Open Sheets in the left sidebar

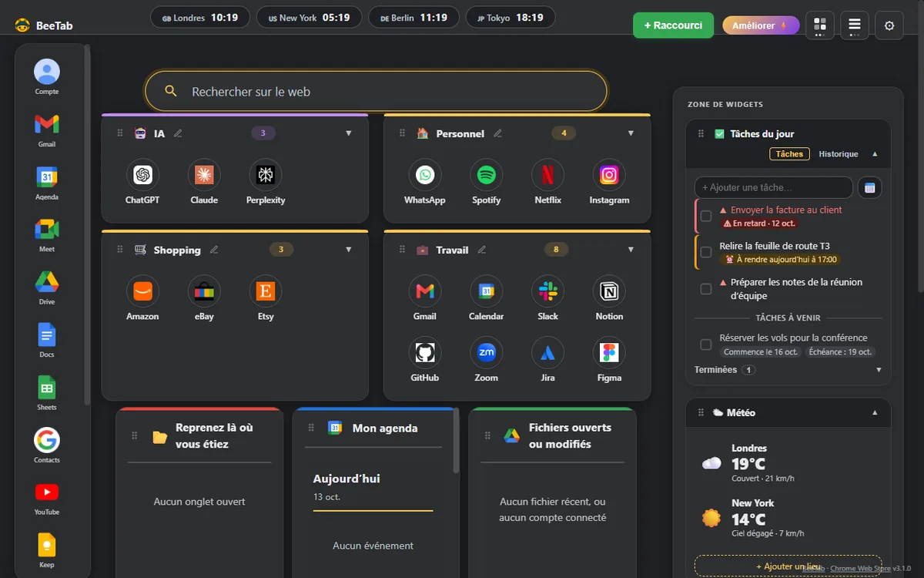(47, 392)
